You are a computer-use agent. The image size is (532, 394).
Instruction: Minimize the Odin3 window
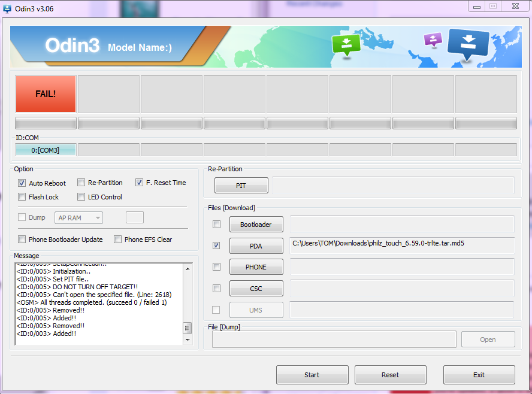coord(477,7)
